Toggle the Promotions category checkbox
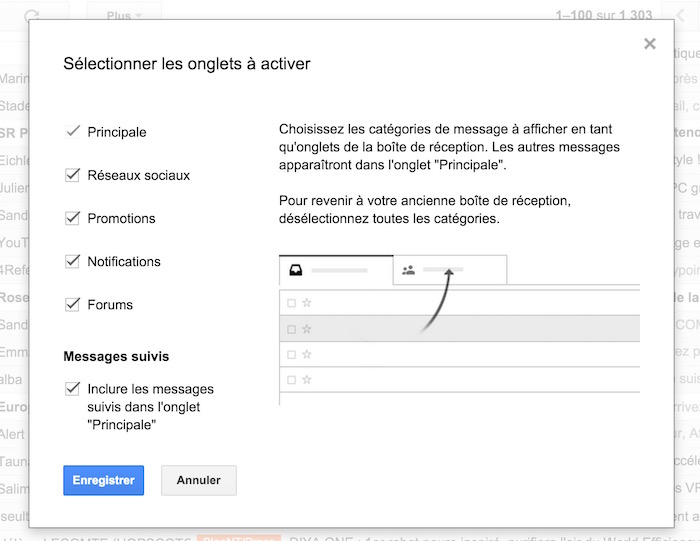Image resolution: width=700 pixels, height=541 pixels. (x=72, y=218)
